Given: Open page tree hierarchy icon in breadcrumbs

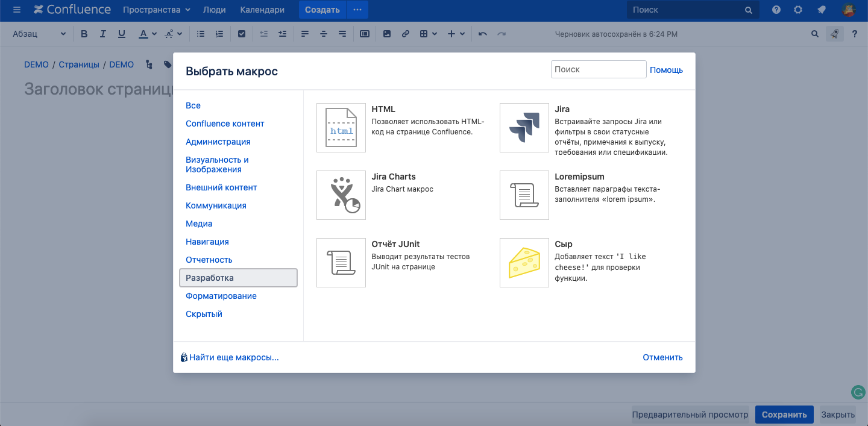Looking at the screenshot, I should [x=149, y=64].
